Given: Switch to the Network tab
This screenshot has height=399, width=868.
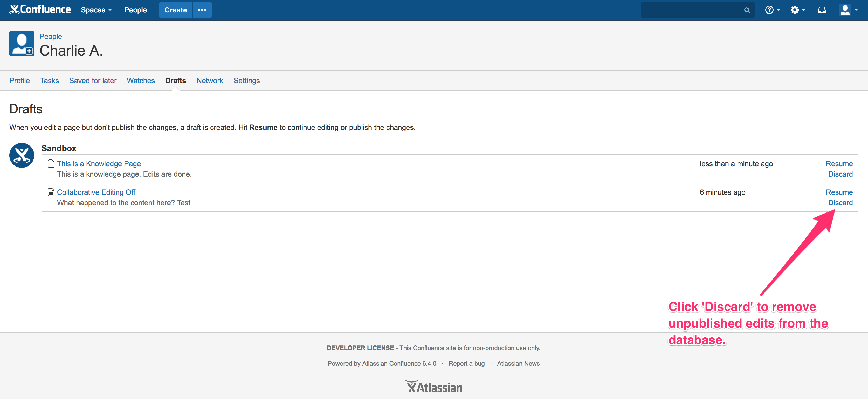Looking at the screenshot, I should point(210,80).
